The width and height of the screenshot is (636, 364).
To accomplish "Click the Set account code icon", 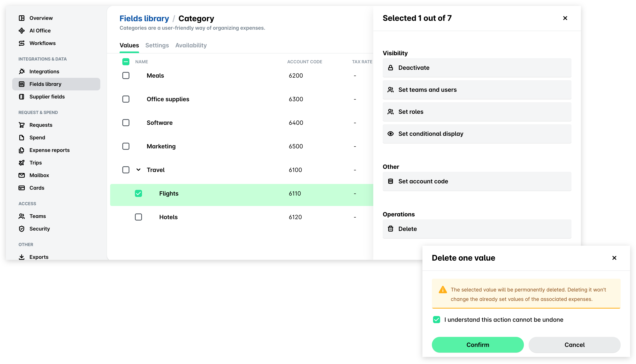I will tap(390, 181).
